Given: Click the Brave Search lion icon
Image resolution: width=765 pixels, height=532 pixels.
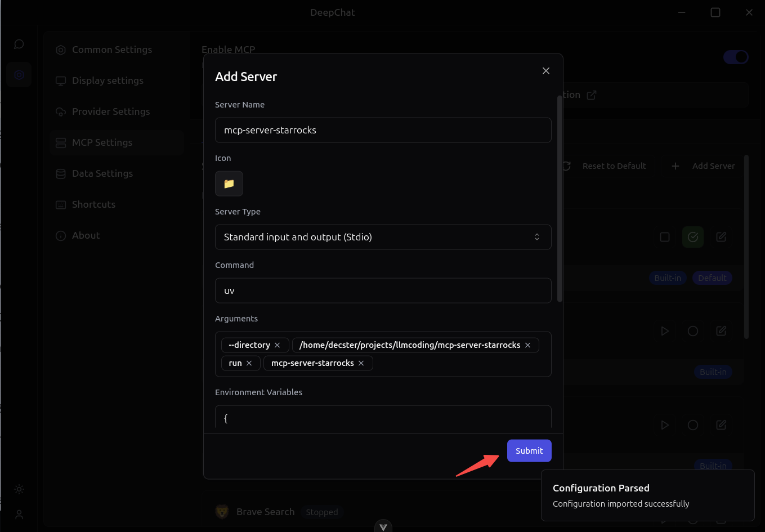Looking at the screenshot, I should (x=222, y=512).
